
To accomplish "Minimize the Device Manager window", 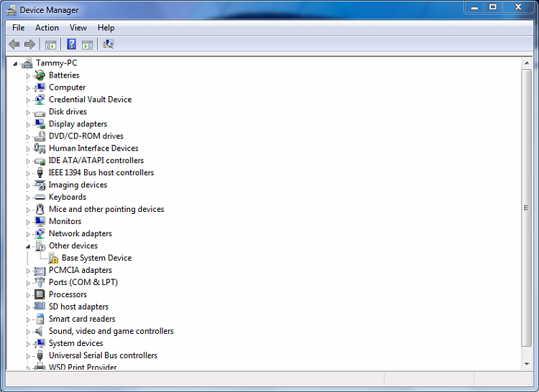I will coord(475,7).
